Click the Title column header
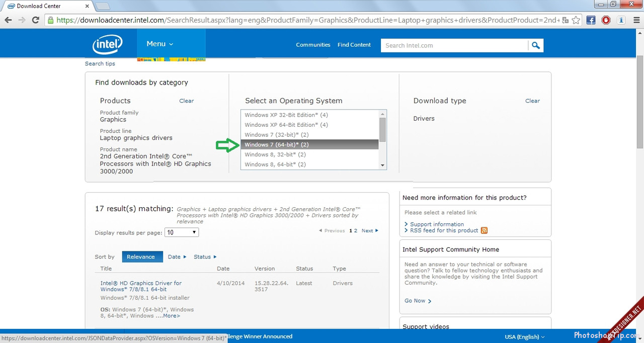Screen dimensions: 644x343 pyautogui.click(x=106, y=269)
